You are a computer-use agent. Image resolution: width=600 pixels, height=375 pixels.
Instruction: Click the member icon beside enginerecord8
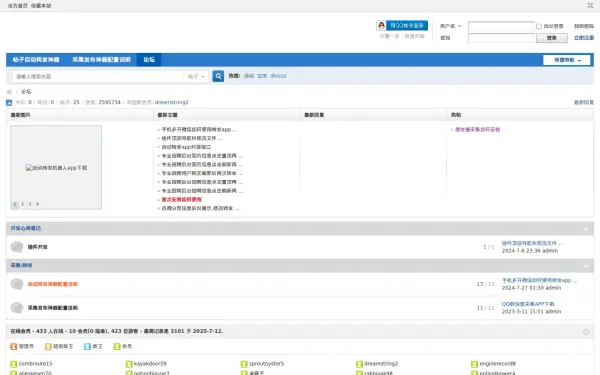(474, 364)
